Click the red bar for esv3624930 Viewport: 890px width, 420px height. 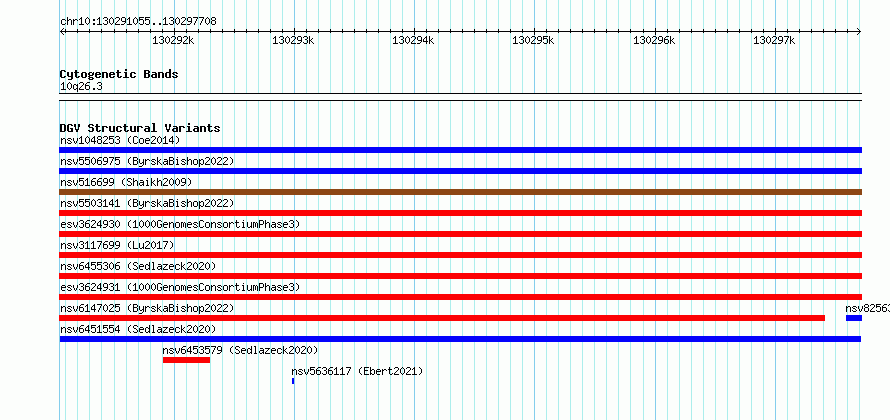pos(460,234)
